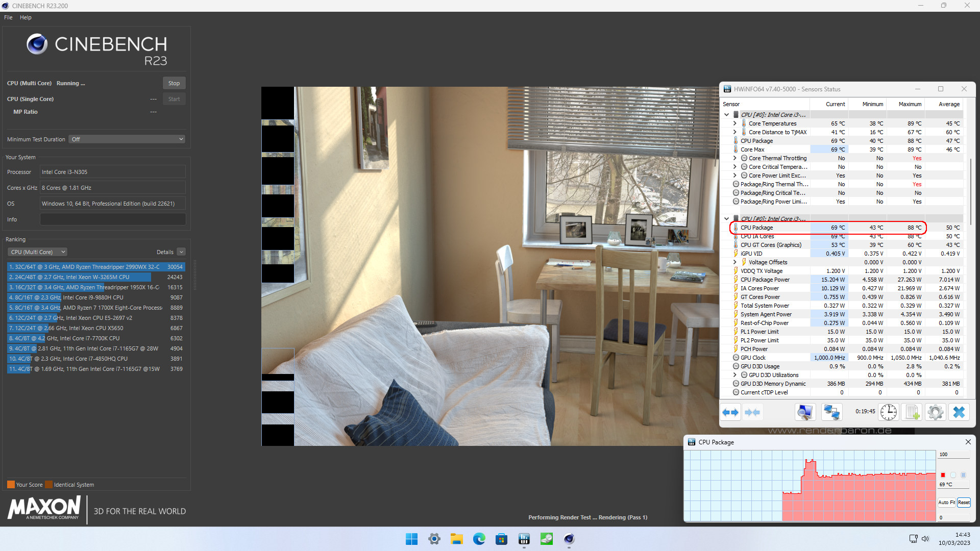Expand Core Thermal Throttling row
Viewport: 980px width, 551px height.
tap(735, 158)
